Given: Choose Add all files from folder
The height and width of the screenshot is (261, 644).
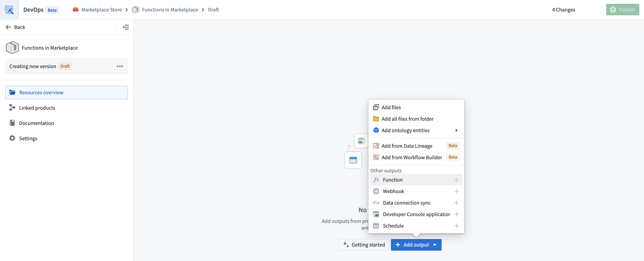Looking at the screenshot, I should (407, 119).
